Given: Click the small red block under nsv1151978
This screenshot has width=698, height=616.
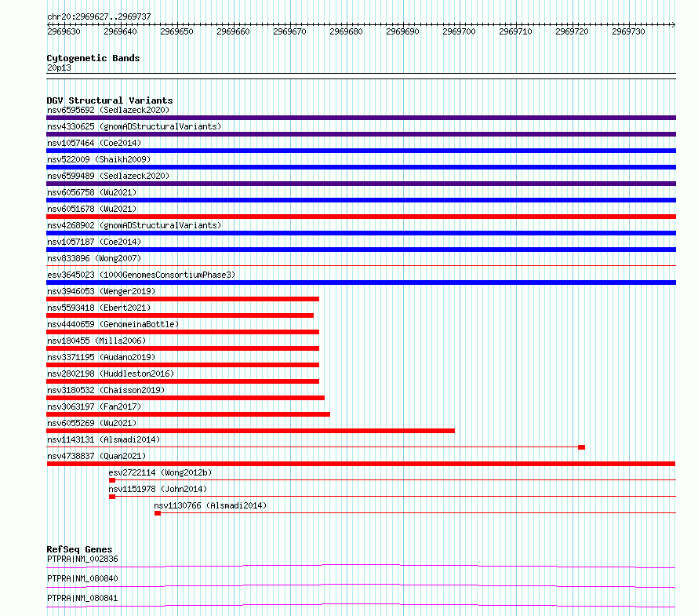Looking at the screenshot, I should click(112, 497).
